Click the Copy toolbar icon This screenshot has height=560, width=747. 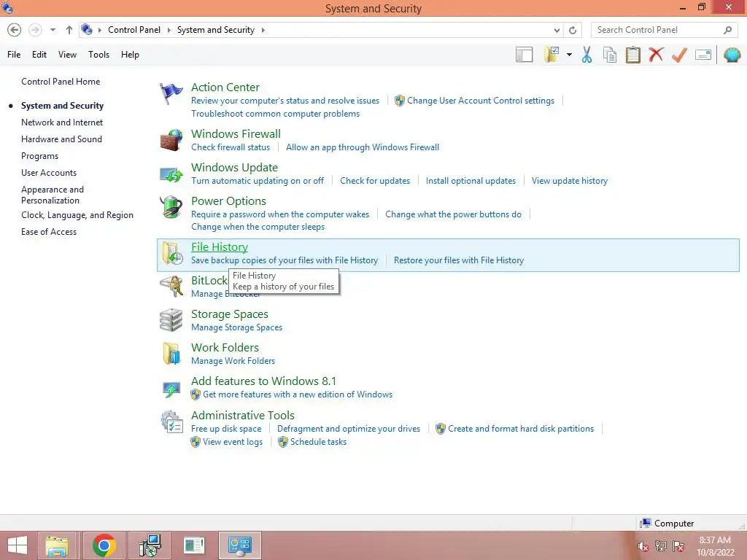pyautogui.click(x=610, y=55)
